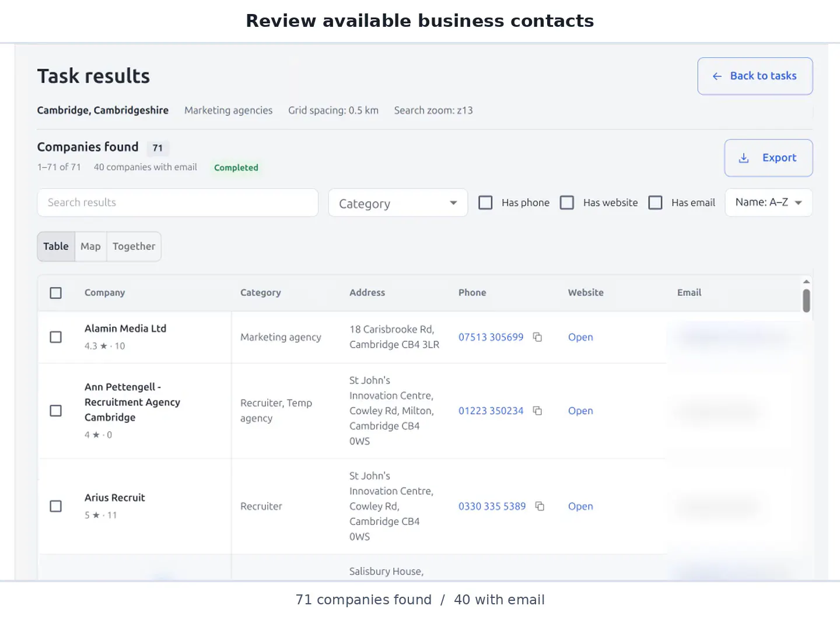Screen dimensions: 840x630
Task: Tick the Ann Pettengell row checkbox
Action: [56, 411]
